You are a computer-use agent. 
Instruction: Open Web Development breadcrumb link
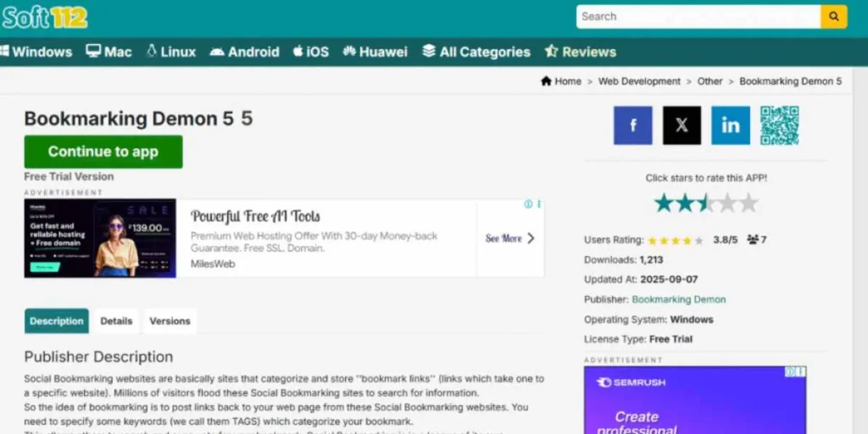click(x=639, y=81)
